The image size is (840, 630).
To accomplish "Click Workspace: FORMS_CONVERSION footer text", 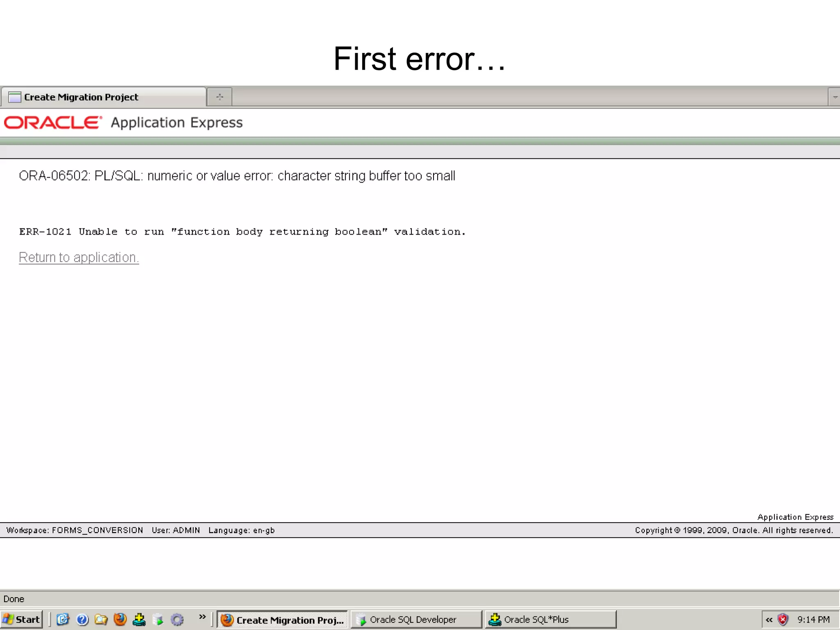I will point(75,530).
